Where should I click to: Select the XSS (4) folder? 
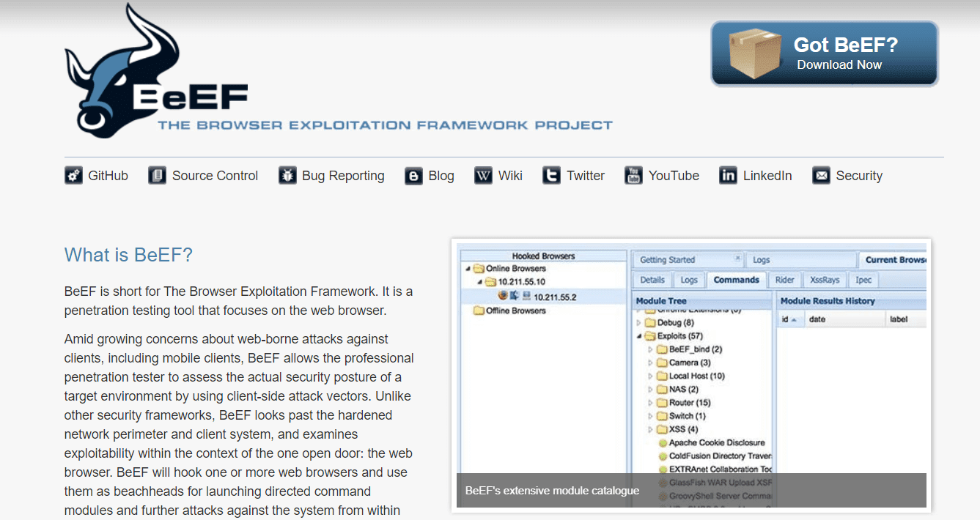point(677,429)
